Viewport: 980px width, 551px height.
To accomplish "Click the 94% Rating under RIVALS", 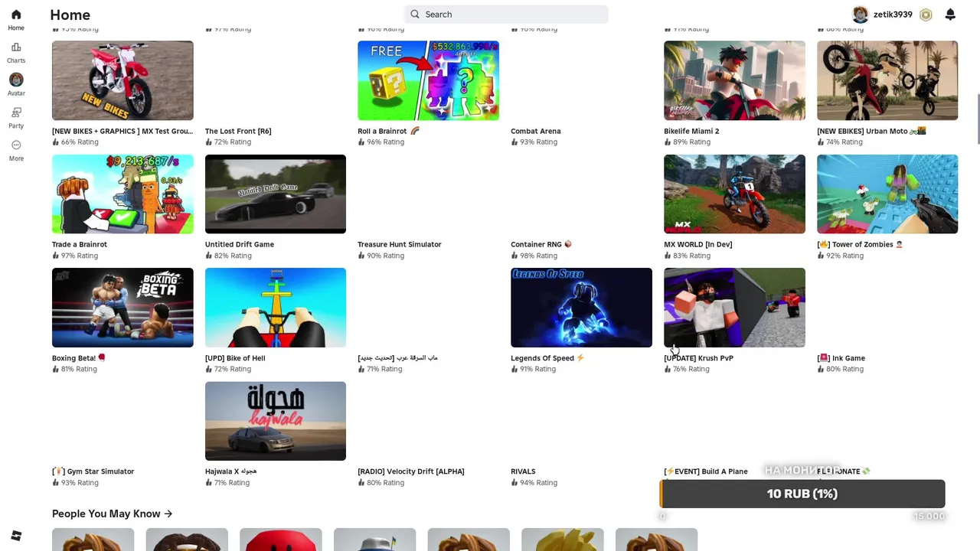I will coord(534,483).
